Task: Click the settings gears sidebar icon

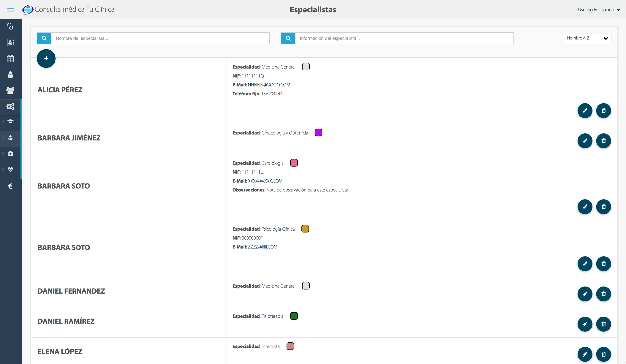Action: tap(10, 107)
